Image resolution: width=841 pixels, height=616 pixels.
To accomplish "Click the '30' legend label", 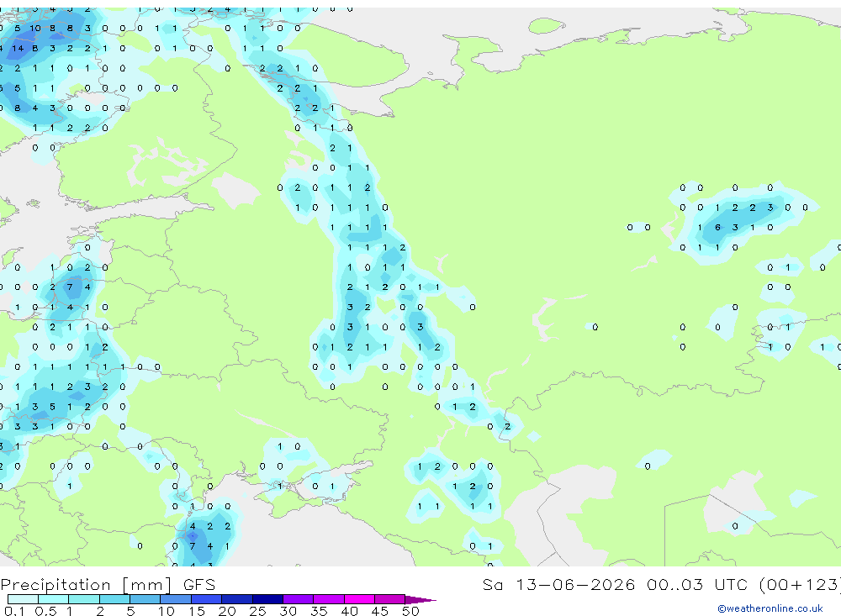I will (288, 611).
